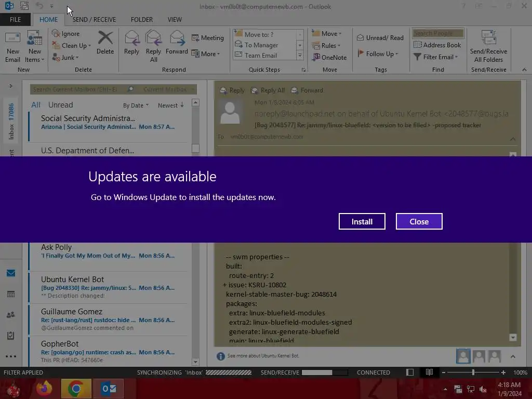Viewport: 532px width, 399px height.
Task: Show All messages filter
Action: (x=36, y=105)
